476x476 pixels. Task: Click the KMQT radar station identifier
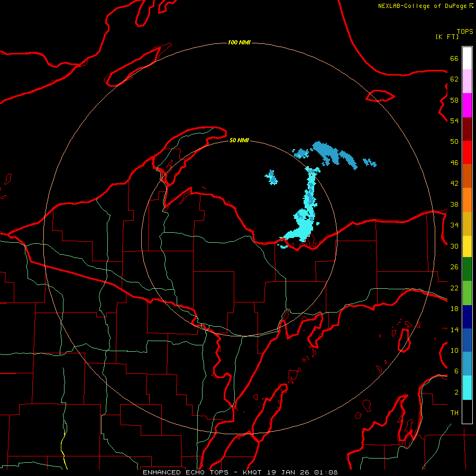tap(253, 472)
